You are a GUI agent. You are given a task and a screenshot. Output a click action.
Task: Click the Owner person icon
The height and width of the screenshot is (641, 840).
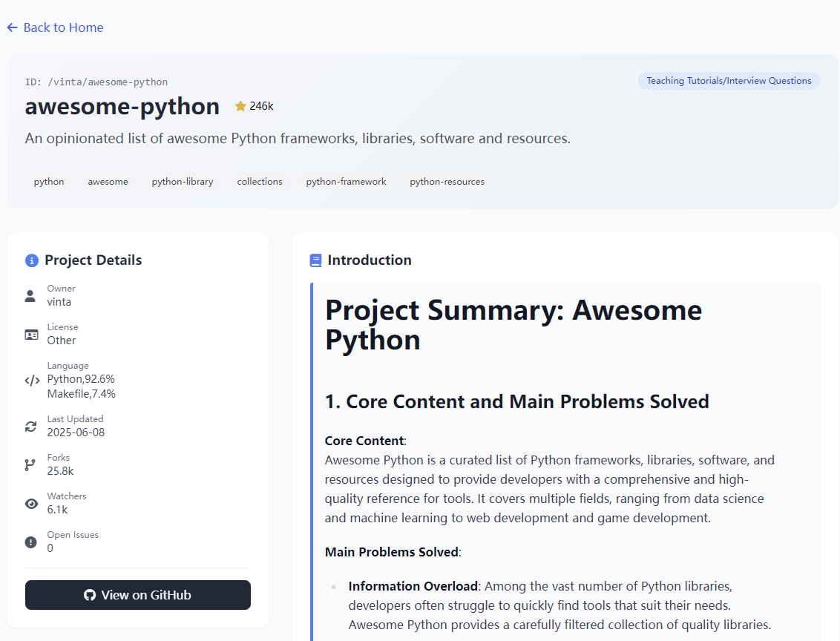tap(30, 296)
